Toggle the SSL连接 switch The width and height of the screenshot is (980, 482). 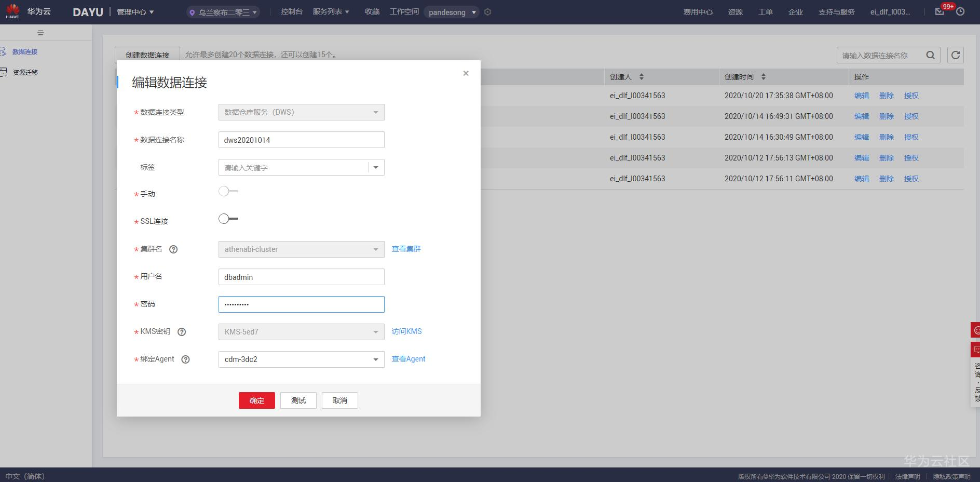(228, 219)
